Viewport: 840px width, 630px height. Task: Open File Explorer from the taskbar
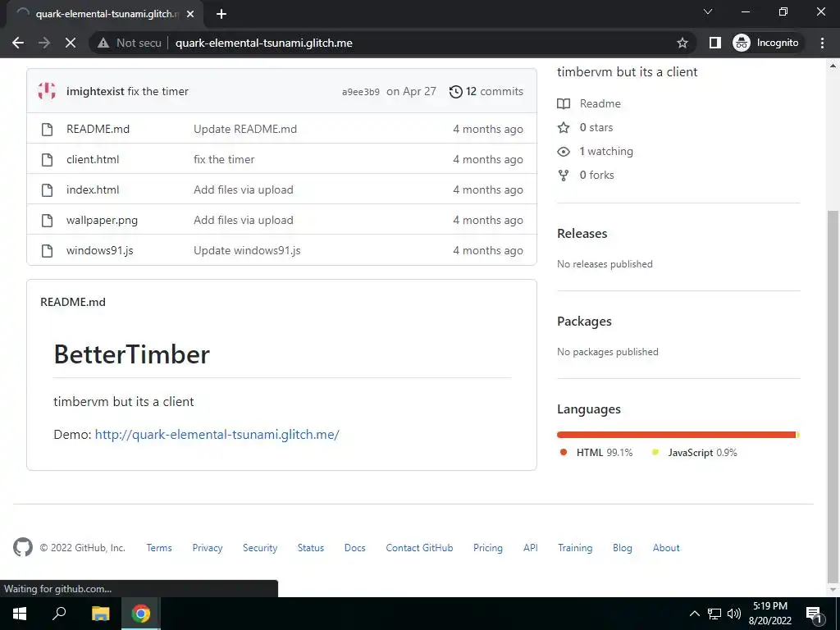[x=100, y=614]
